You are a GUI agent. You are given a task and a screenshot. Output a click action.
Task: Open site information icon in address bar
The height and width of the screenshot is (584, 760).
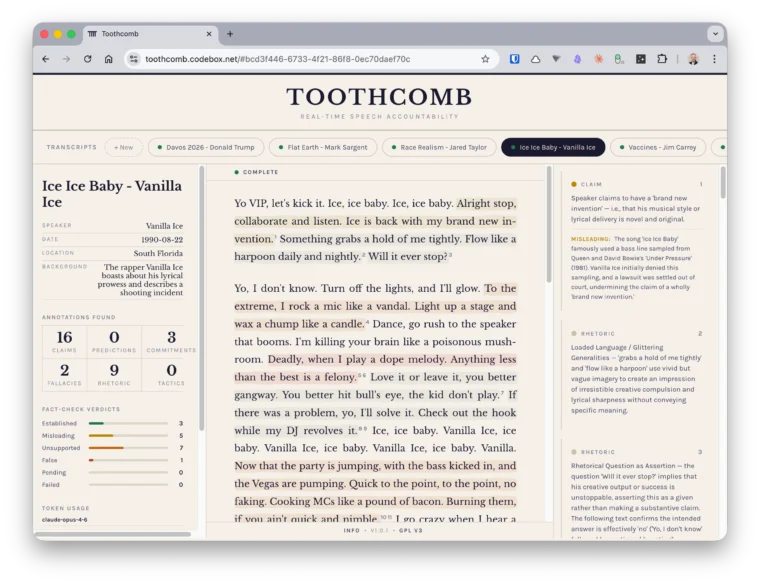(x=134, y=59)
